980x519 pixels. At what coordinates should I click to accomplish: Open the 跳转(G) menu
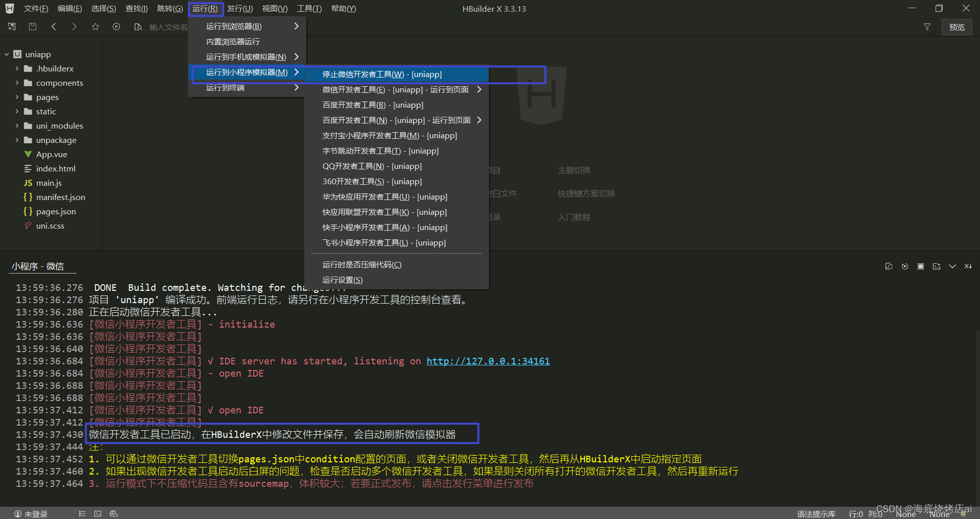click(x=170, y=9)
